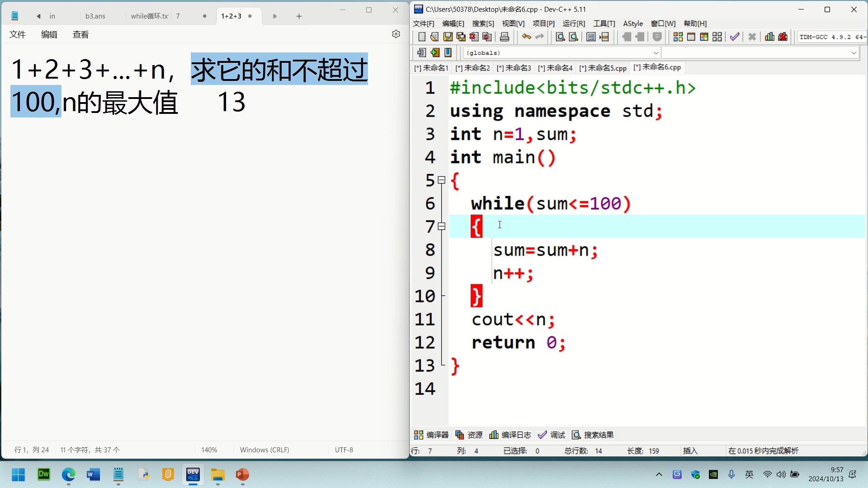
Task: Open 窗口[W] menu in Dev-C++
Action: pos(663,23)
